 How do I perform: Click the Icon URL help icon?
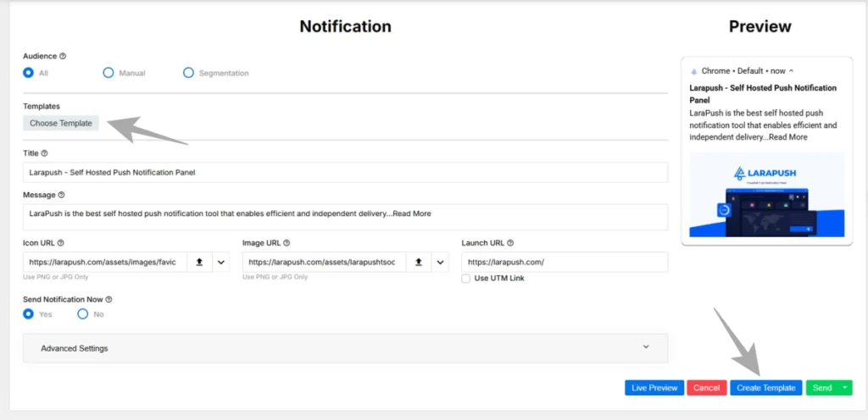coord(61,243)
